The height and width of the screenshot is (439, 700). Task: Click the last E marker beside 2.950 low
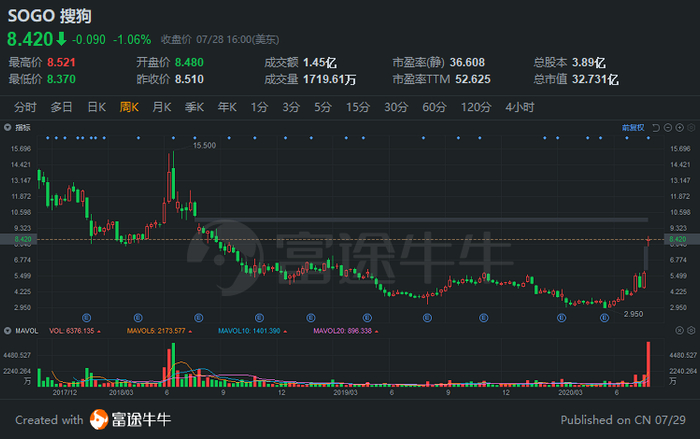[x=604, y=318]
